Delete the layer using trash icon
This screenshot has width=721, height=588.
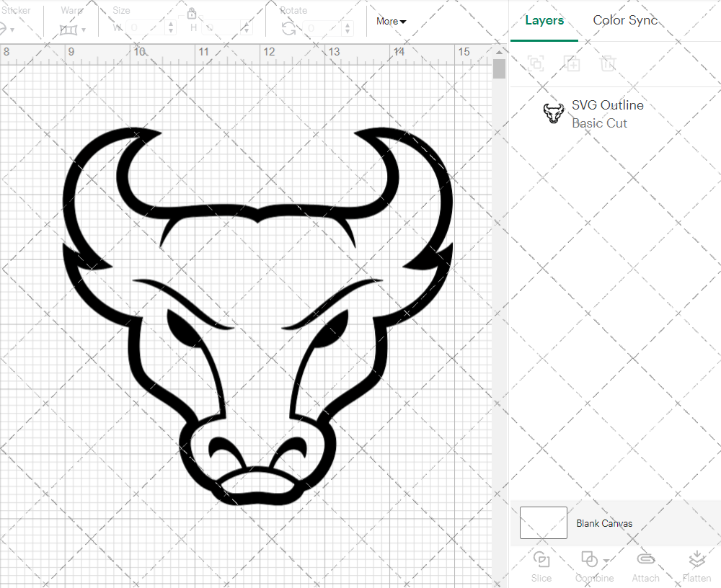point(608,63)
